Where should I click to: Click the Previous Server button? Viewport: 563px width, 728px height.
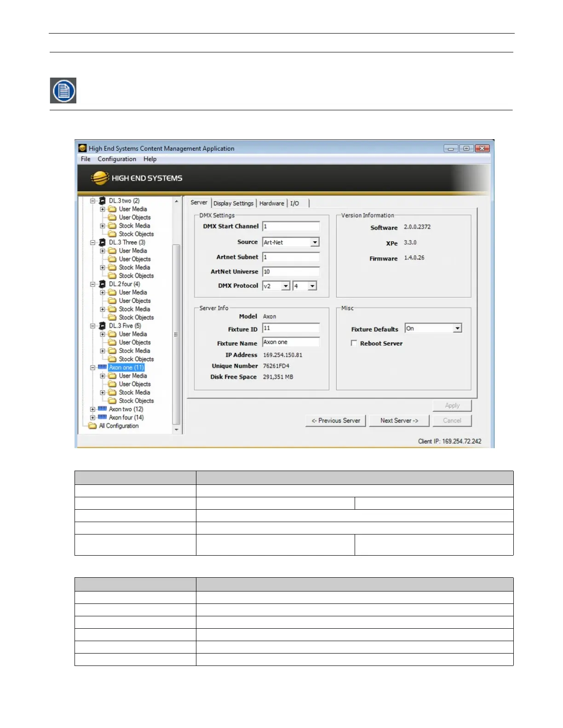point(336,421)
